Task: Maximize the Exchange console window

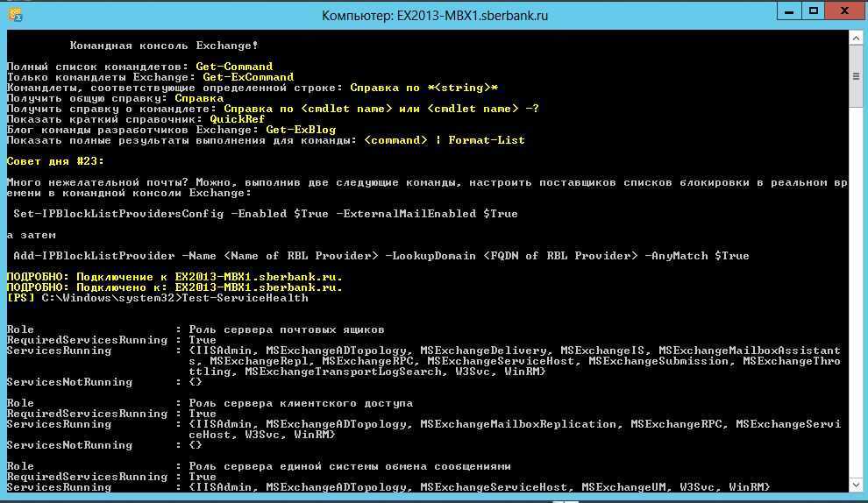Action: [x=813, y=11]
